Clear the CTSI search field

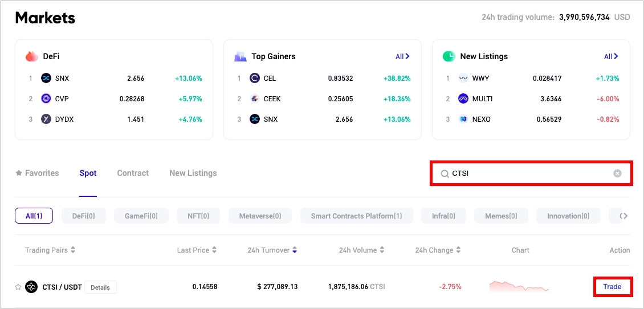click(617, 173)
